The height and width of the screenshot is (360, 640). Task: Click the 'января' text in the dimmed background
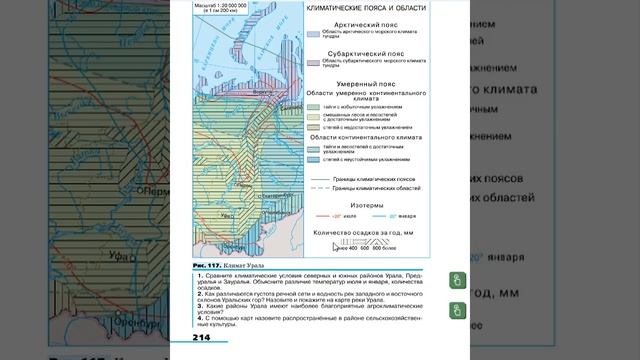(506, 258)
